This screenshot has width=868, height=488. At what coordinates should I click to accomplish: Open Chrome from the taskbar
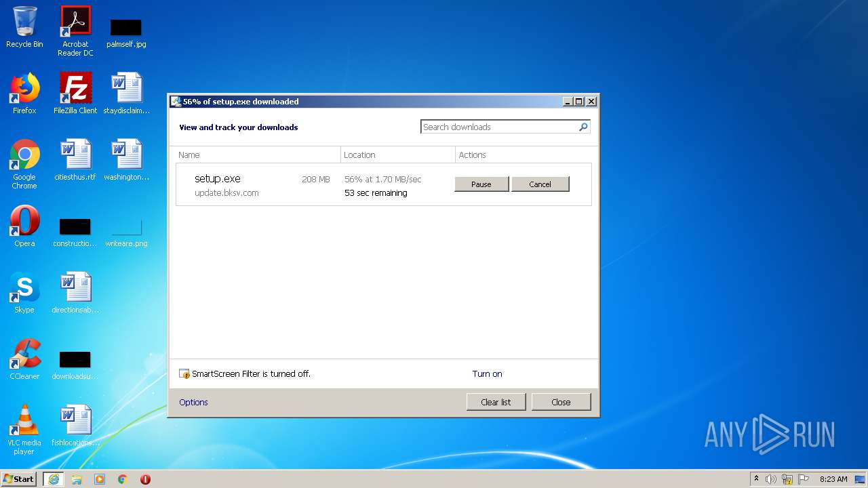point(123,479)
